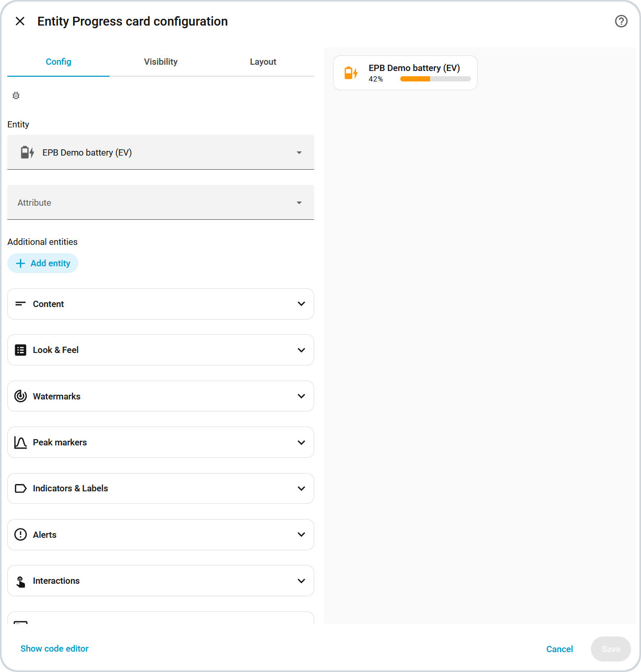Click the battery icon in Entity field
Image resolution: width=641 pixels, height=672 pixels.
(27, 152)
